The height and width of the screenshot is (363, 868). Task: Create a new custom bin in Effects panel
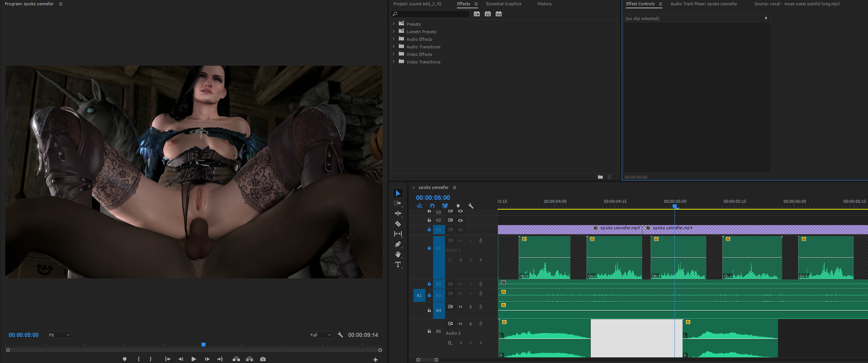[x=600, y=177]
